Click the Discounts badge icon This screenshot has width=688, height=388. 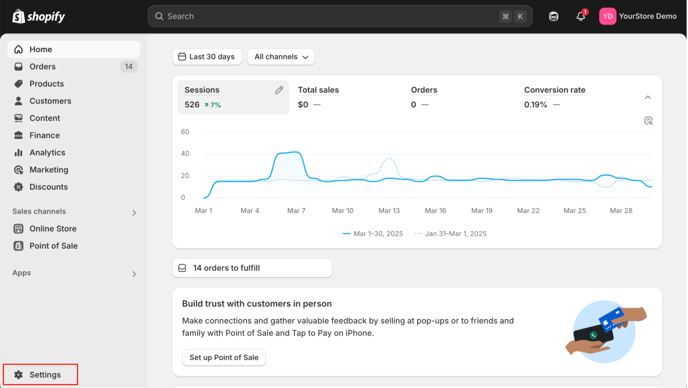pyautogui.click(x=18, y=187)
